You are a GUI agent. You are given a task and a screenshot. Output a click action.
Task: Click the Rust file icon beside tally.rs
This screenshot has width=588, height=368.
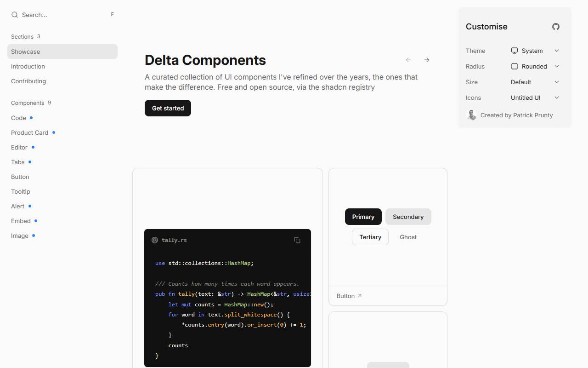point(155,240)
